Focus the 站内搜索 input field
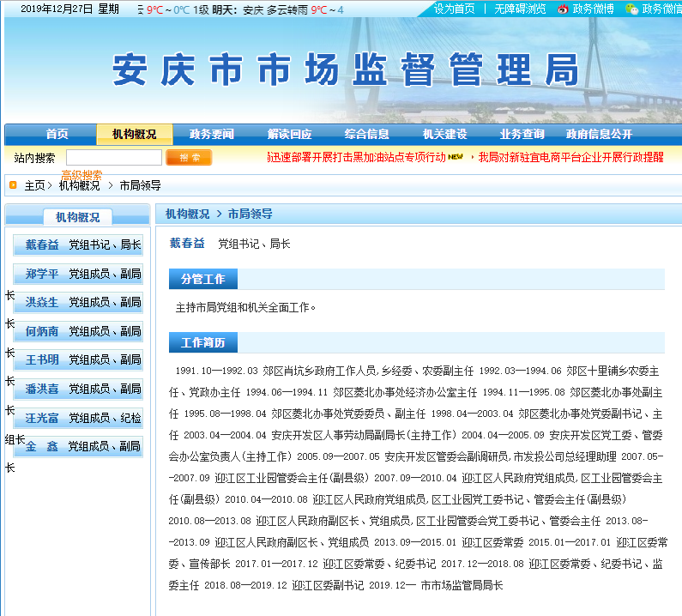Image resolution: width=682 pixels, height=616 pixels. click(x=114, y=158)
